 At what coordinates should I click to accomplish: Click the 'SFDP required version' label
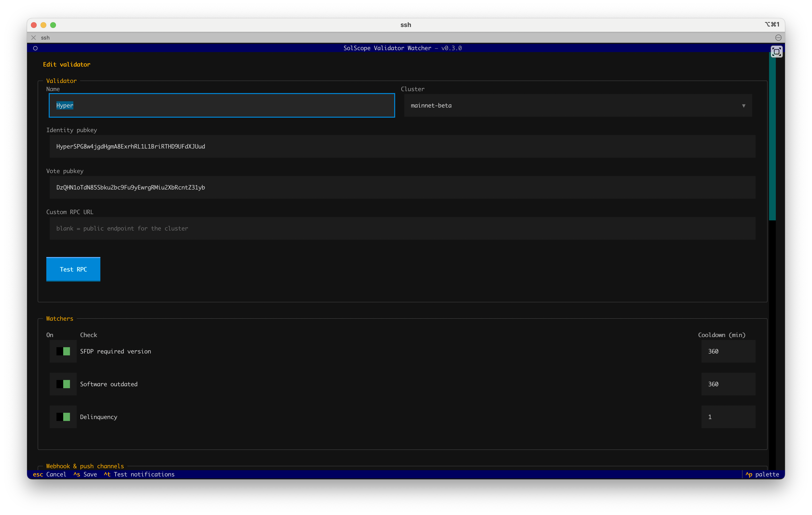(115, 351)
